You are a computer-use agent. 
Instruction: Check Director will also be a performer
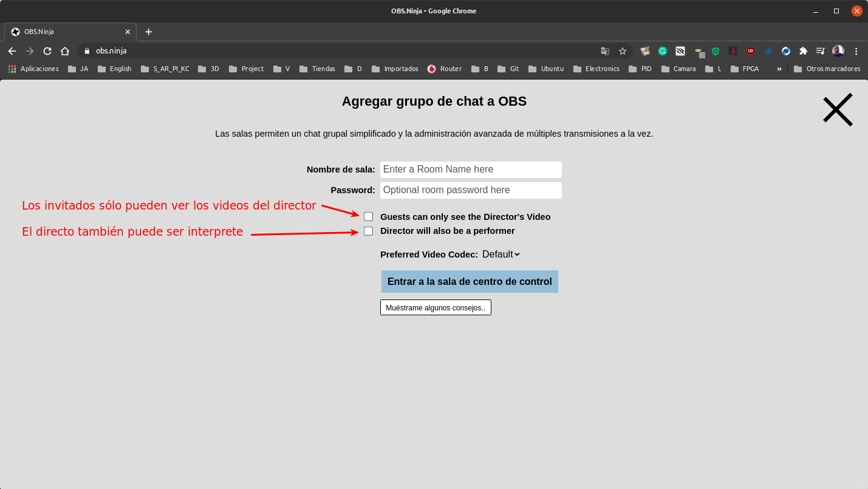[368, 231]
